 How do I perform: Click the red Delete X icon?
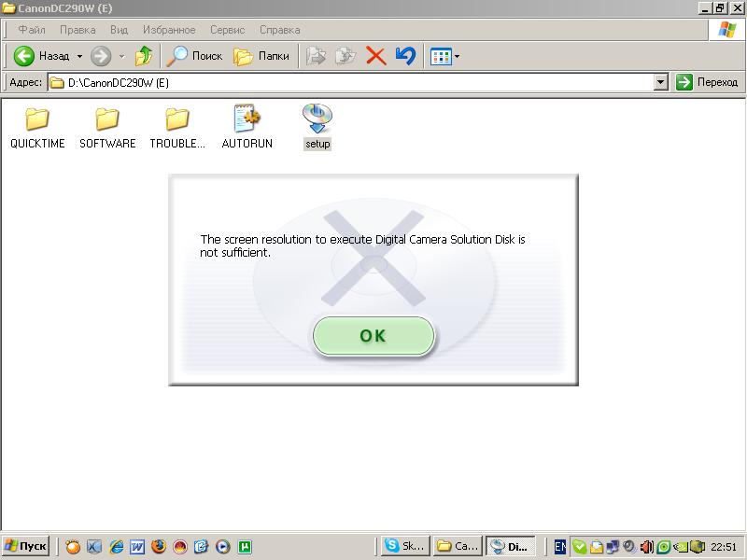click(x=376, y=56)
